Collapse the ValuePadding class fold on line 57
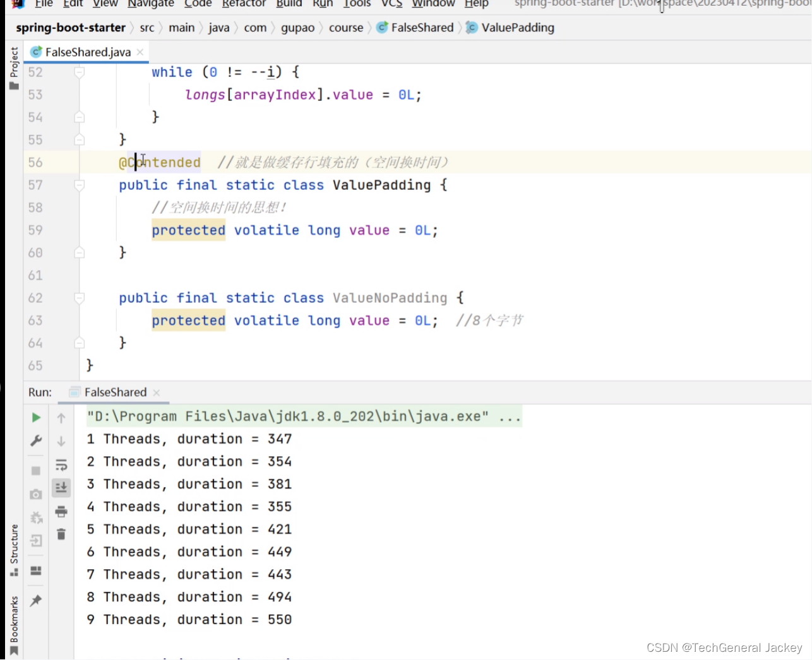The width and height of the screenshot is (812, 660). pos(79,185)
